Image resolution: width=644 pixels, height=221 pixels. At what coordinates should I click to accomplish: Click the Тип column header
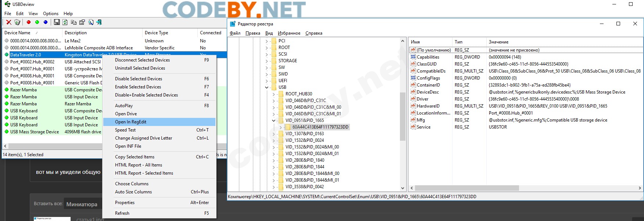[x=469, y=42]
